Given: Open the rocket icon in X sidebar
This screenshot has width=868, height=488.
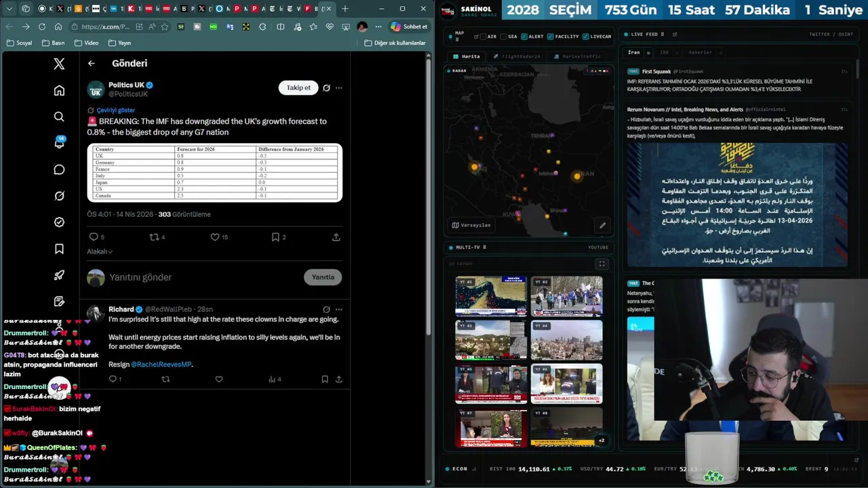Looking at the screenshot, I should coord(59,275).
